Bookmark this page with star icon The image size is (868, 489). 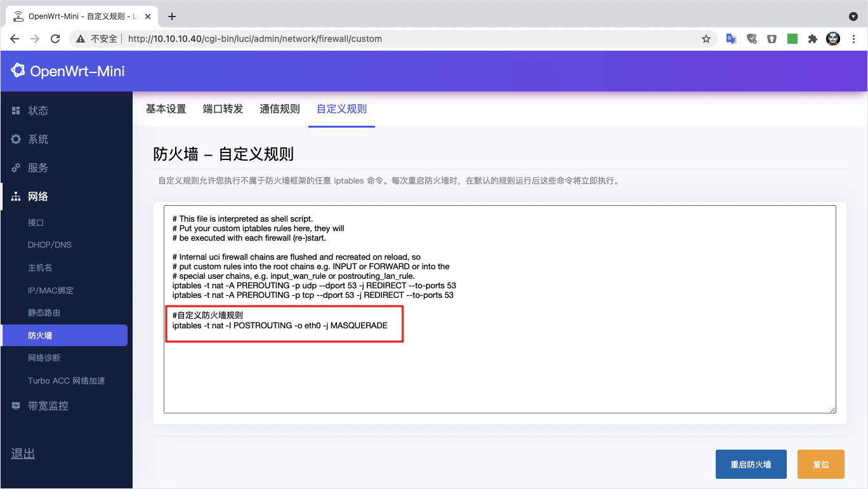pyautogui.click(x=706, y=39)
